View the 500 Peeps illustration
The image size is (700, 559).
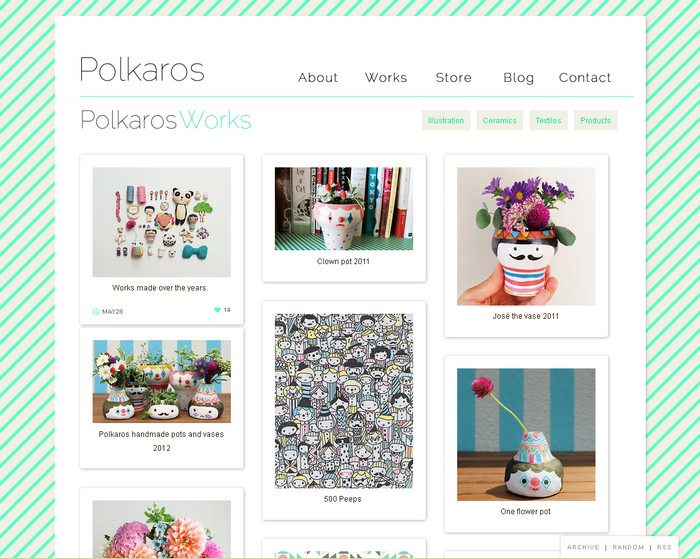344,401
